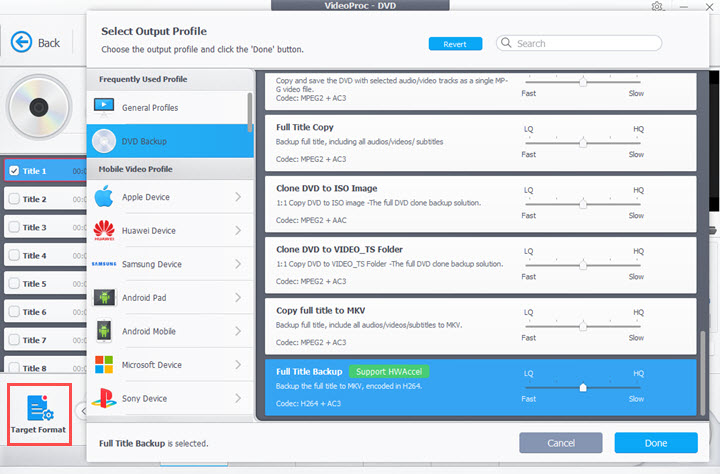720x474 pixels.
Task: Open Android Pad profiles
Action: pos(170,297)
